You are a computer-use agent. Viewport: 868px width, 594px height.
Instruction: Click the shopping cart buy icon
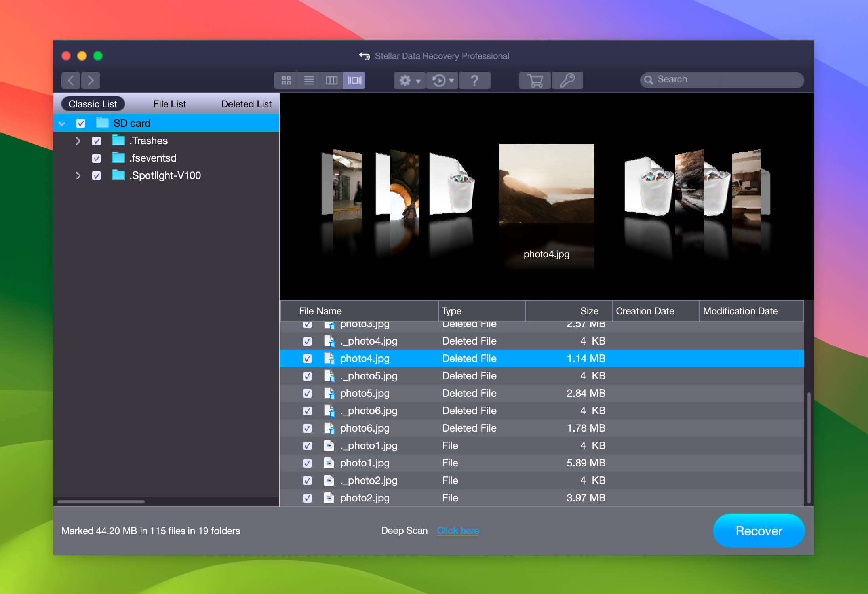[535, 80]
